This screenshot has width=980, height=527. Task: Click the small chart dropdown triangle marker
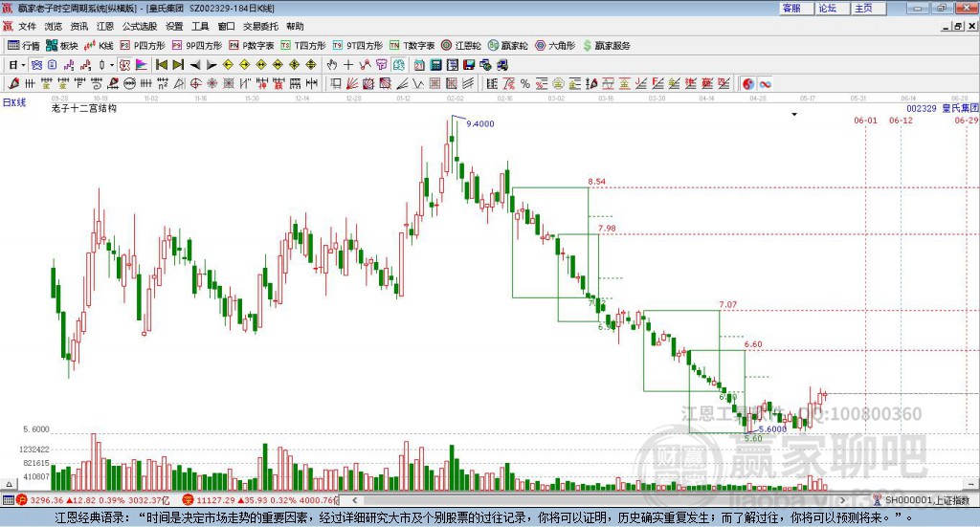[x=794, y=114]
